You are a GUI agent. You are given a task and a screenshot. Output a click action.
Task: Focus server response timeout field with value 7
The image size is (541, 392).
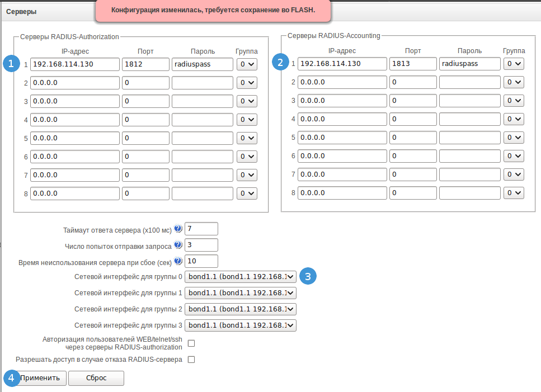click(x=201, y=229)
